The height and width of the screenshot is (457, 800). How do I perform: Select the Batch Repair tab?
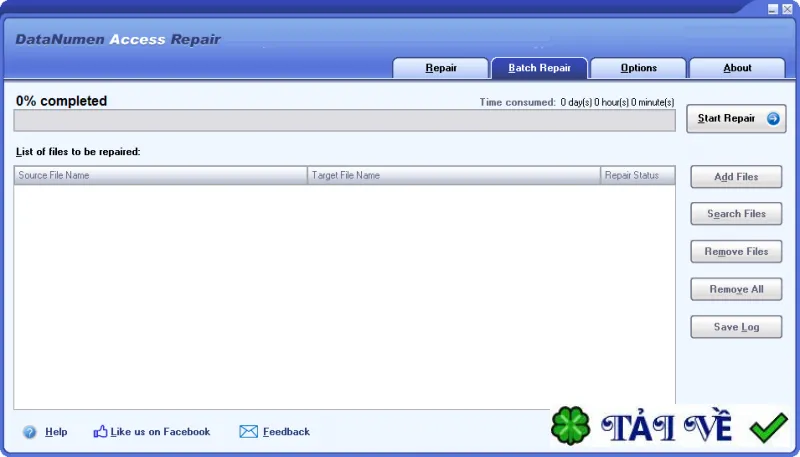tap(539, 68)
